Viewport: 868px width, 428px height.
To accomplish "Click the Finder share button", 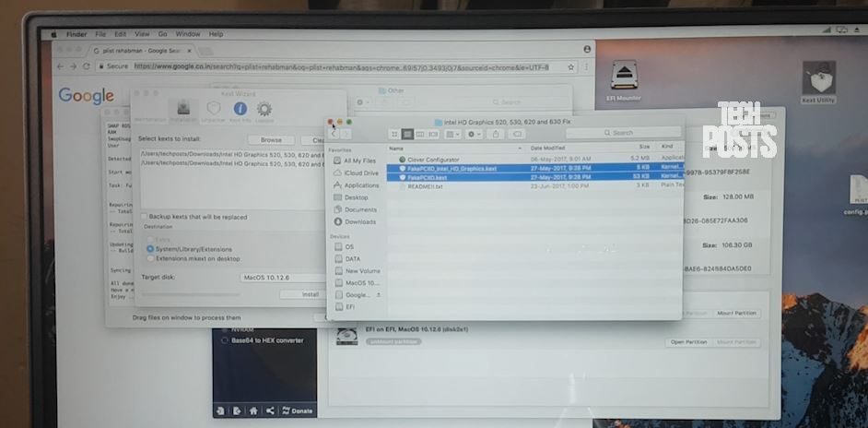I will coord(496,134).
